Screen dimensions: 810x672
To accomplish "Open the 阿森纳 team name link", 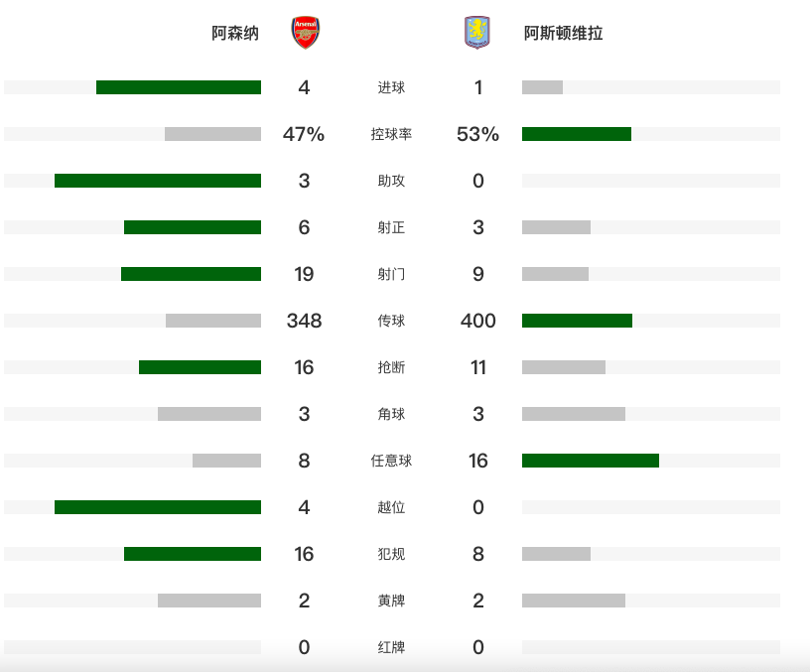I will pos(235,34).
